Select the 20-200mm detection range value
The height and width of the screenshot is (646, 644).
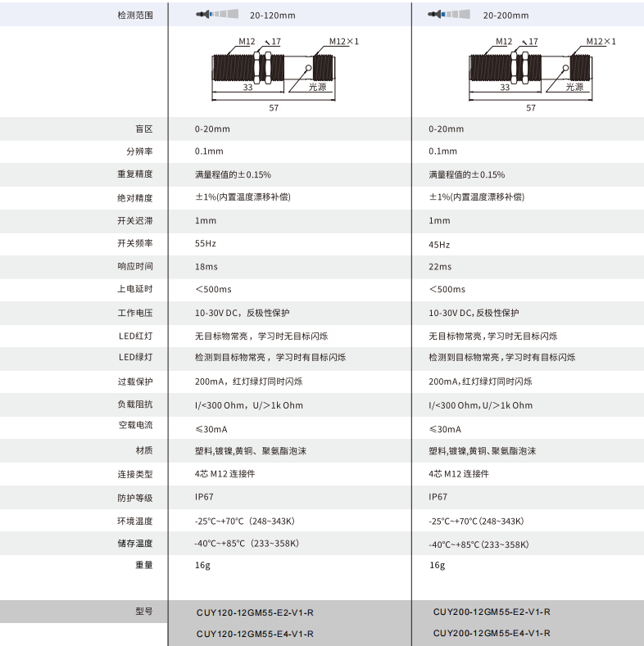point(506,16)
